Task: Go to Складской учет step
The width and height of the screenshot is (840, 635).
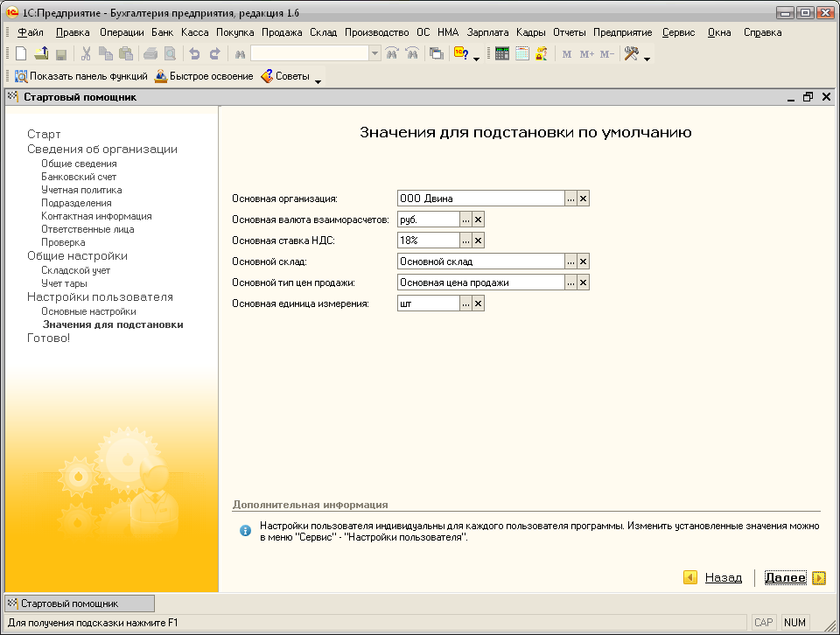Action: point(75,270)
